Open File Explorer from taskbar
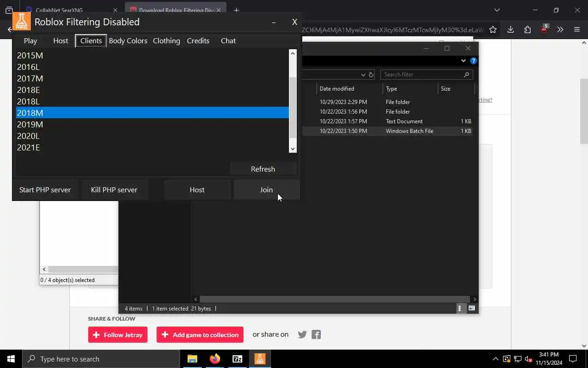This screenshot has width=588, height=368. pos(192,359)
